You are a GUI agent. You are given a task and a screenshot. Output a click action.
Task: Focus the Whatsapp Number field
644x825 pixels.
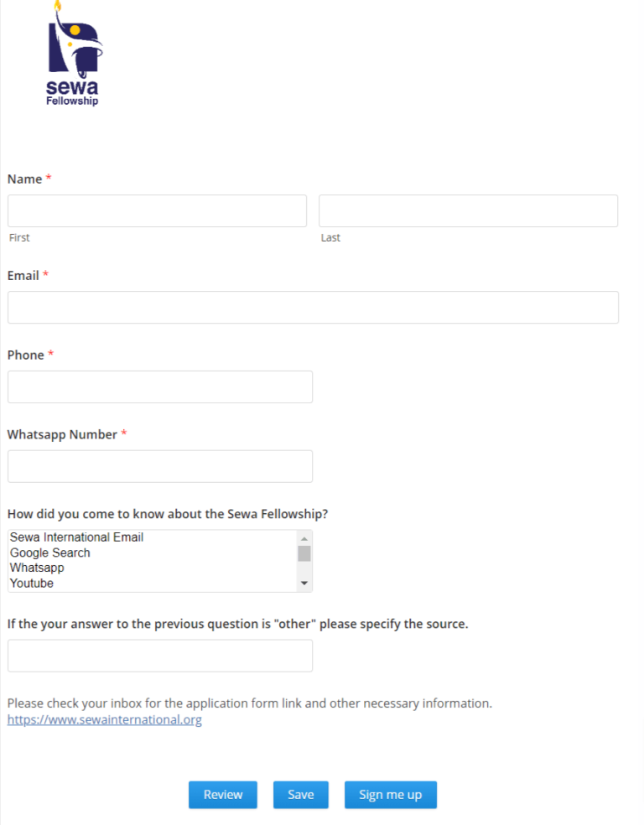(x=160, y=467)
